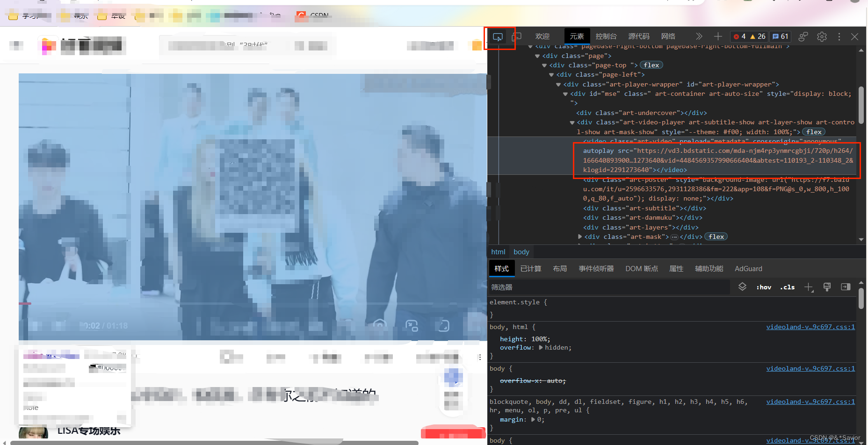Expand overflow hidden shorthand triangle
The image size is (868, 445).
(541, 348)
